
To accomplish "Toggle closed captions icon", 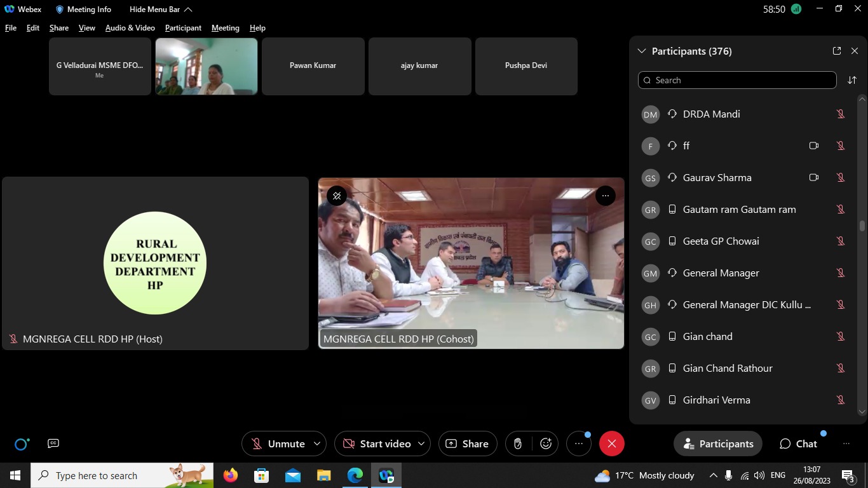I will click(x=53, y=444).
